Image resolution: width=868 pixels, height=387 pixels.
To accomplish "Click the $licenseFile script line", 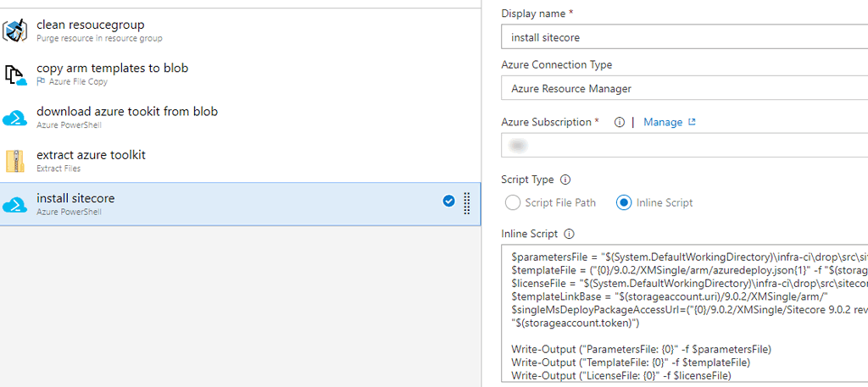I will [689, 284].
